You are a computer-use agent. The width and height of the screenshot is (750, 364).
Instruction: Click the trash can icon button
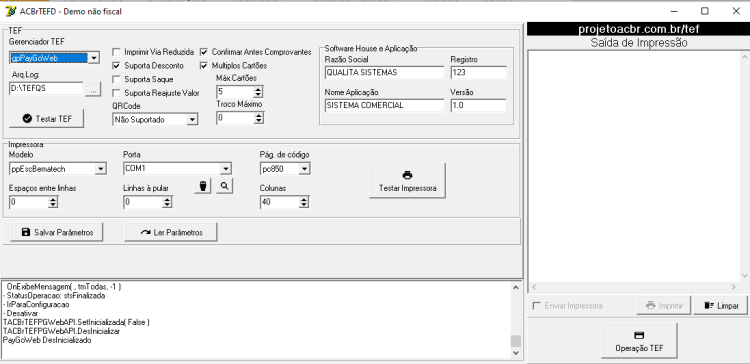point(203,187)
